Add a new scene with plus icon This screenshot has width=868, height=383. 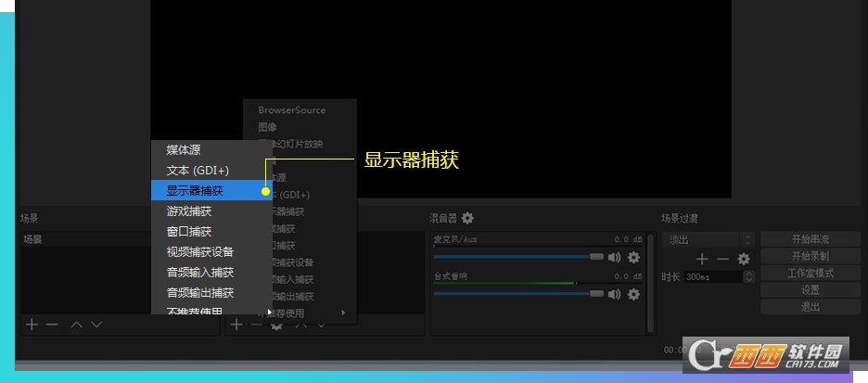[x=32, y=325]
